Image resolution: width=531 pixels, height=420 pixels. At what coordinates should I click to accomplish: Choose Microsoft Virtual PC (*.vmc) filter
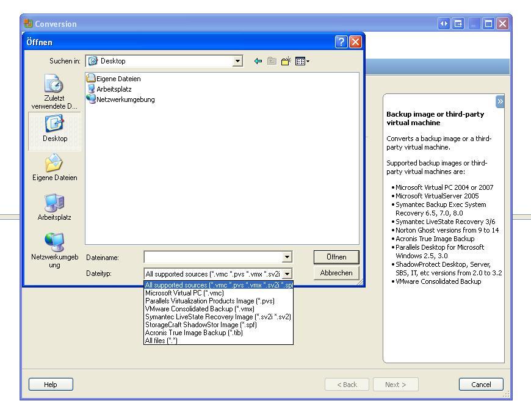219,293
